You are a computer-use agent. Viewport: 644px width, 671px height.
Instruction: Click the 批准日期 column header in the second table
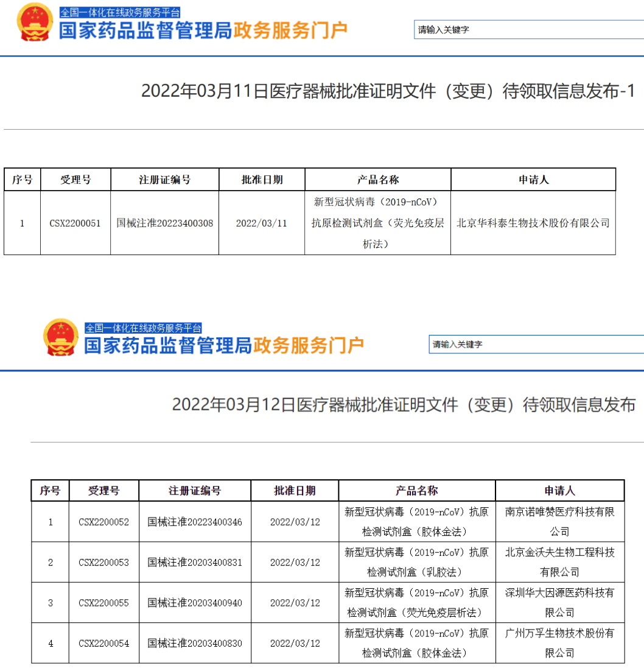point(295,491)
